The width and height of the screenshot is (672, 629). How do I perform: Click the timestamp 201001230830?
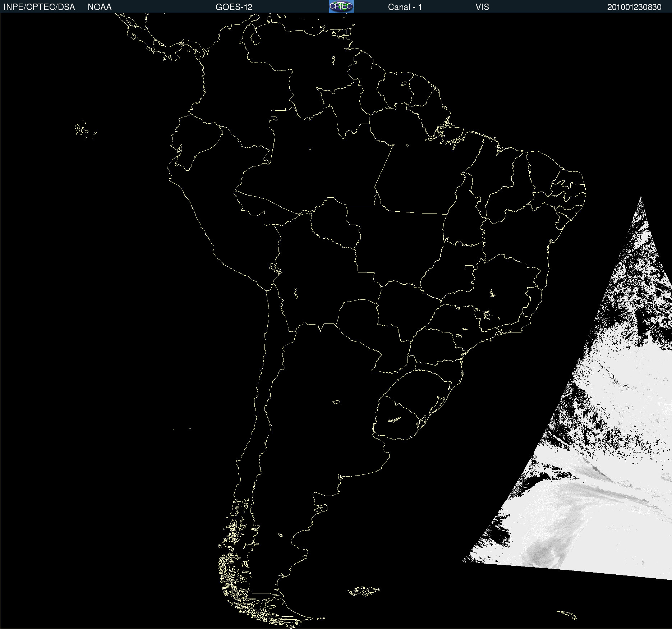click(x=634, y=7)
